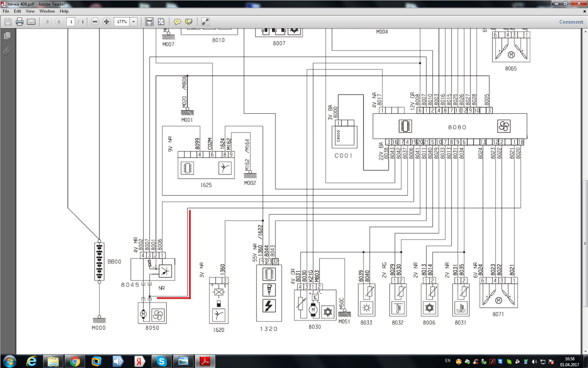This screenshot has height=368, width=588.
Task: Open the File menu
Action: click(x=6, y=11)
